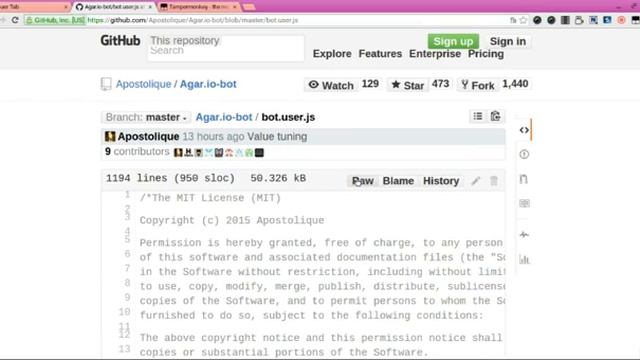Open the Wiki icon in the right sidebar
640x360 pixels.
(524, 203)
